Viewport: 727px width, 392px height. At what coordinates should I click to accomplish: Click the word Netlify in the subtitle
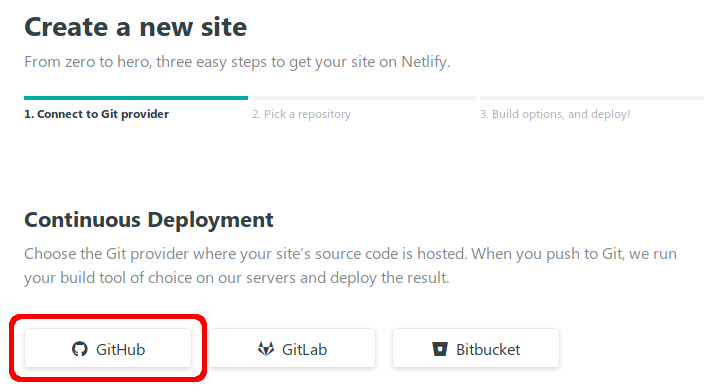425,62
